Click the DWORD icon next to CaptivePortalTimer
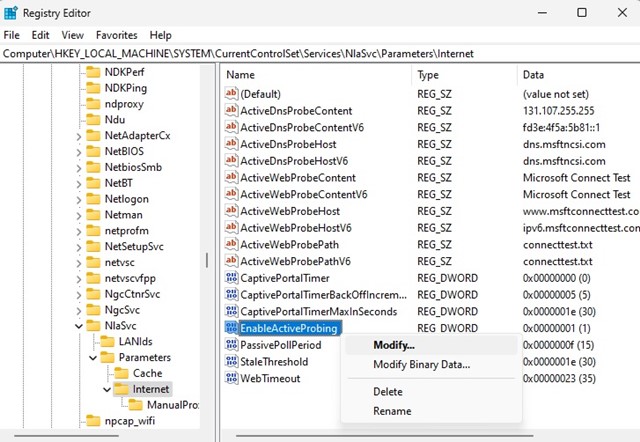 231,278
